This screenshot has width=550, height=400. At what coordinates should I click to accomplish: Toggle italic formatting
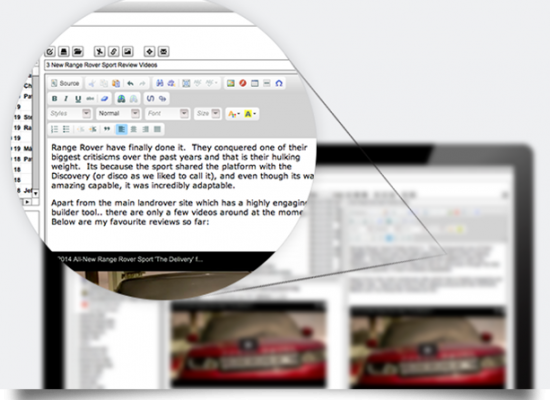tap(66, 99)
